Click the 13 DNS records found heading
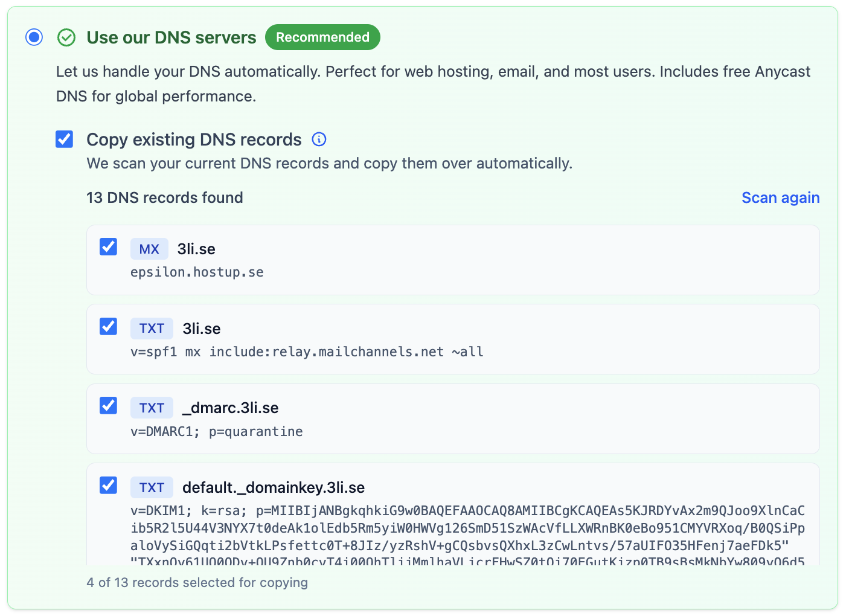849x616 pixels. pyautogui.click(x=164, y=197)
